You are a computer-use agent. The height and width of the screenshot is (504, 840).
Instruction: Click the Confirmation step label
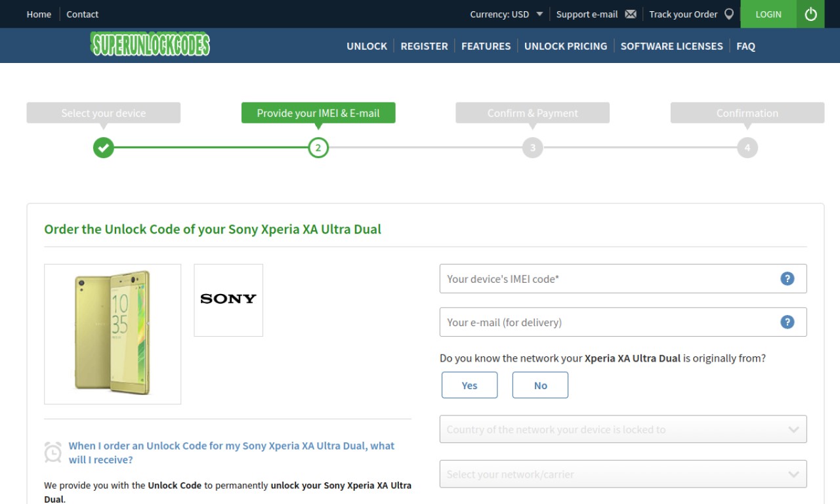point(747,113)
